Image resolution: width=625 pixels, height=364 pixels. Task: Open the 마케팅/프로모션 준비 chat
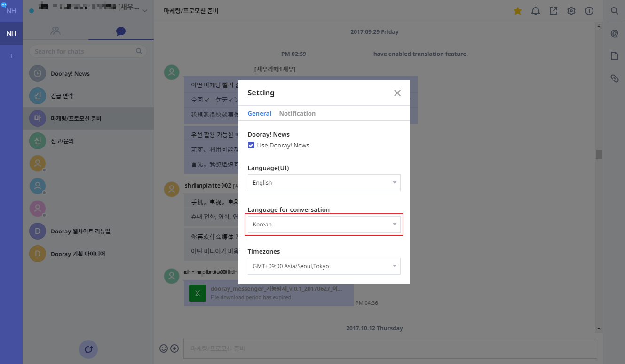point(88,119)
